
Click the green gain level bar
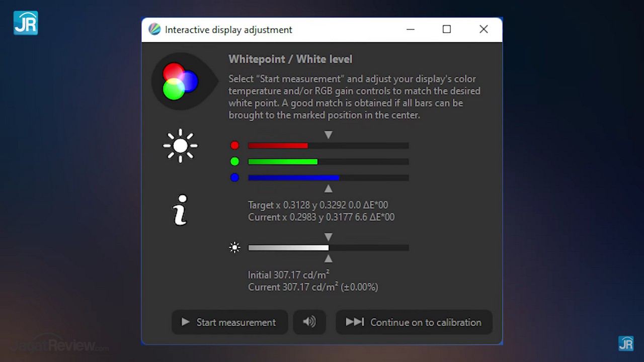click(328, 162)
